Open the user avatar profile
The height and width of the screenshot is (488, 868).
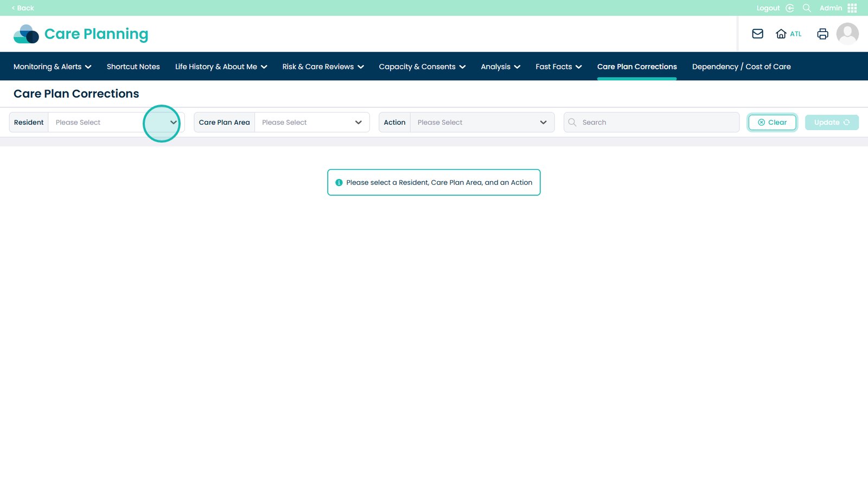(847, 34)
